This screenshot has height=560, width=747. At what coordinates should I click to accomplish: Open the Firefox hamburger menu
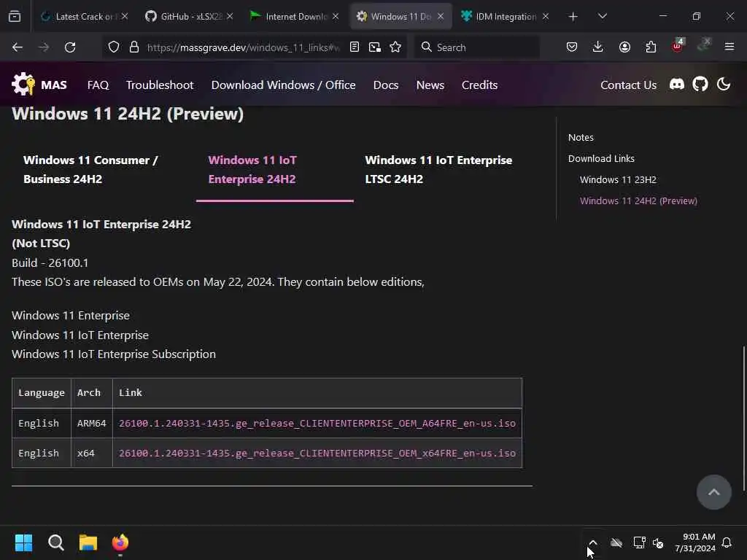[729, 47]
